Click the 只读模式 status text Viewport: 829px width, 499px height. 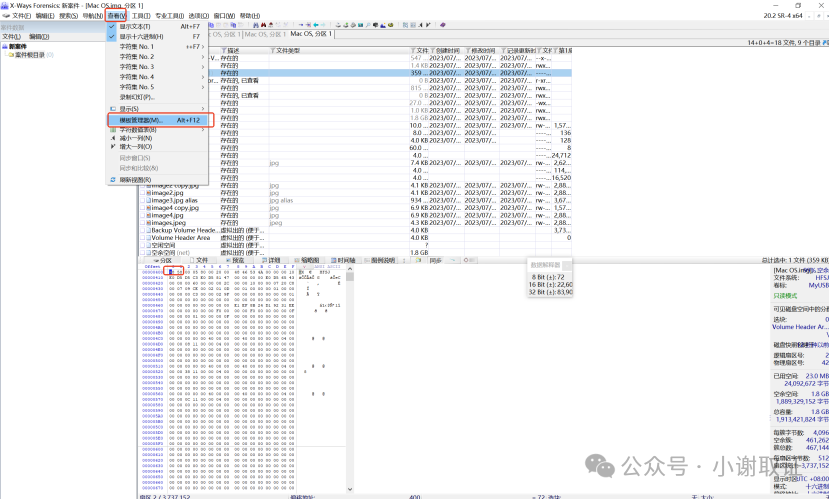[x=785, y=295]
